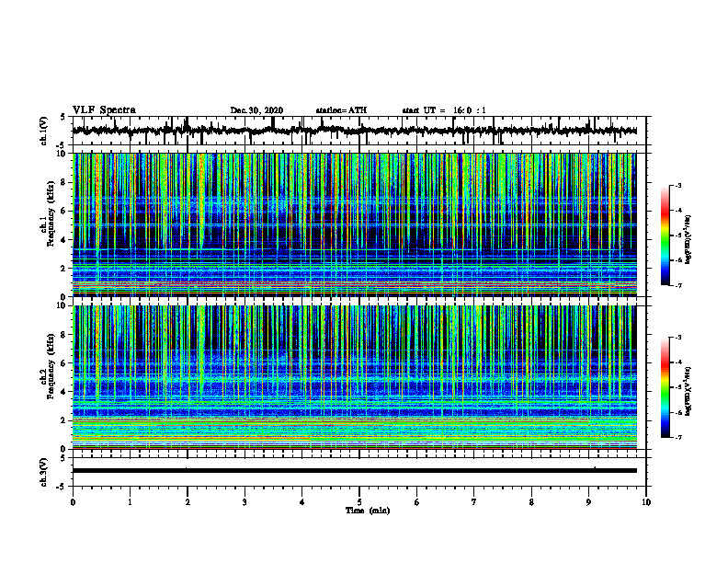This screenshot has width=728, height=563.
Task: Click the ch.1 spectrogram color scale bar
Action: pos(665,236)
